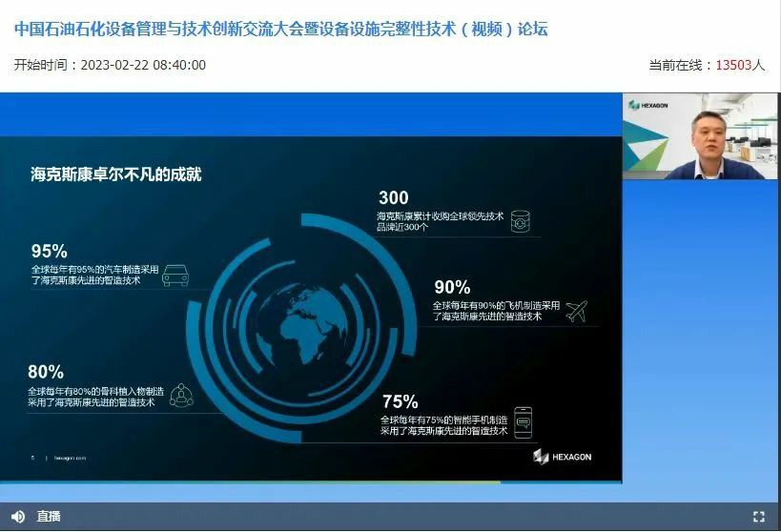This screenshot has height=532, width=781.
Task: Click the HEXAGON logo on slide bottom-right
Action: (x=563, y=457)
